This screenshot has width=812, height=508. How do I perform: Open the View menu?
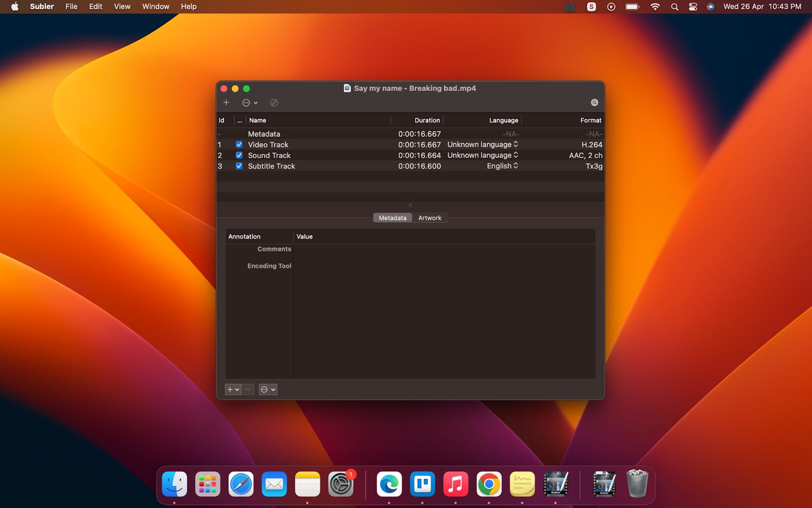[x=122, y=7]
